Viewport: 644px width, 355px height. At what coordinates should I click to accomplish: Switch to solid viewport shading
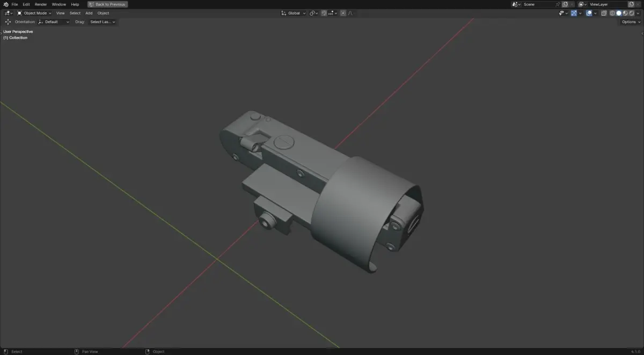(x=619, y=13)
